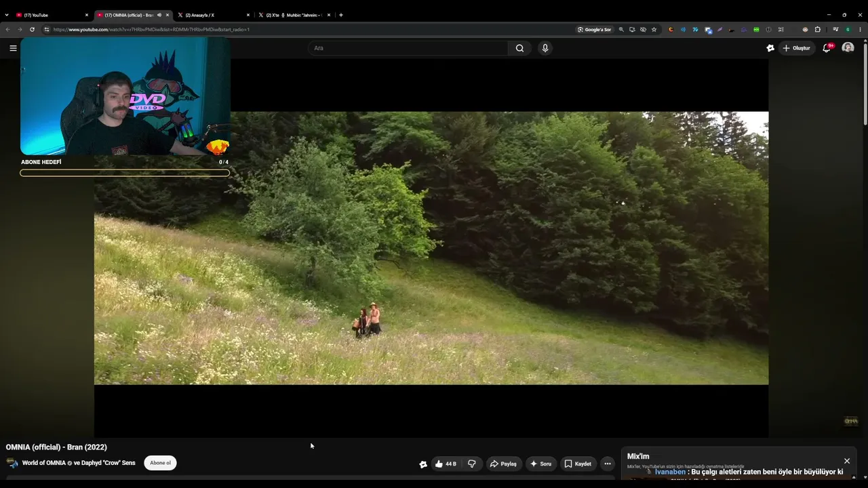Close the (17) YouTube tab
The image size is (868, 488).
click(86, 15)
